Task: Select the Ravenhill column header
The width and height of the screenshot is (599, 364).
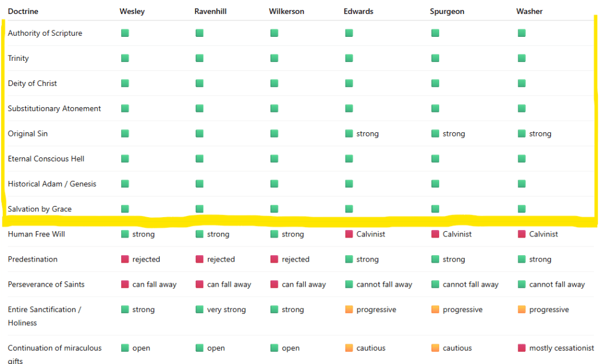Action: 210,11
